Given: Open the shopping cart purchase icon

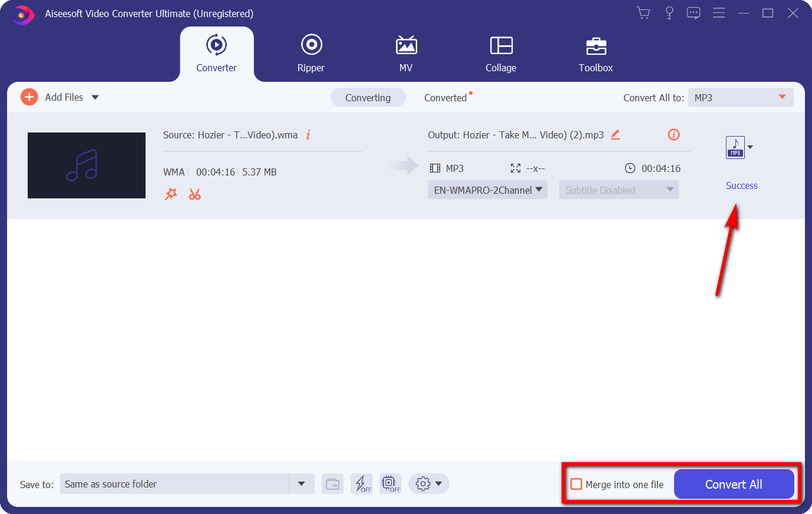Looking at the screenshot, I should coord(643,13).
